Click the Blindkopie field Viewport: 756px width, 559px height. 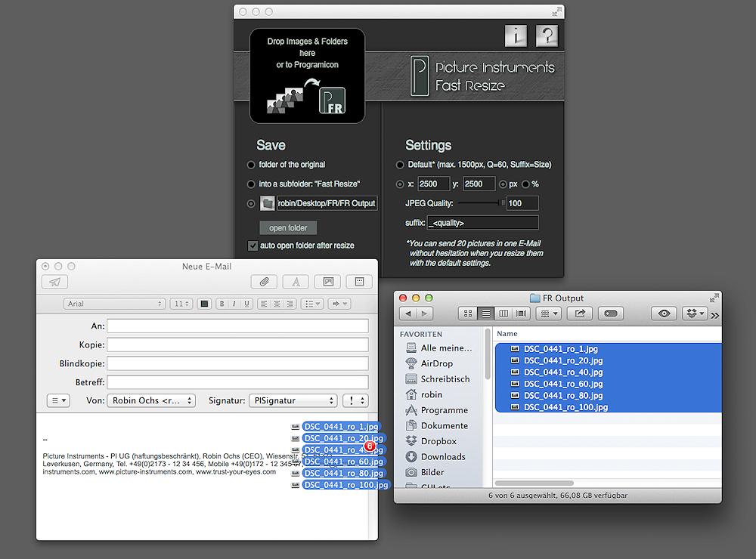pos(237,363)
